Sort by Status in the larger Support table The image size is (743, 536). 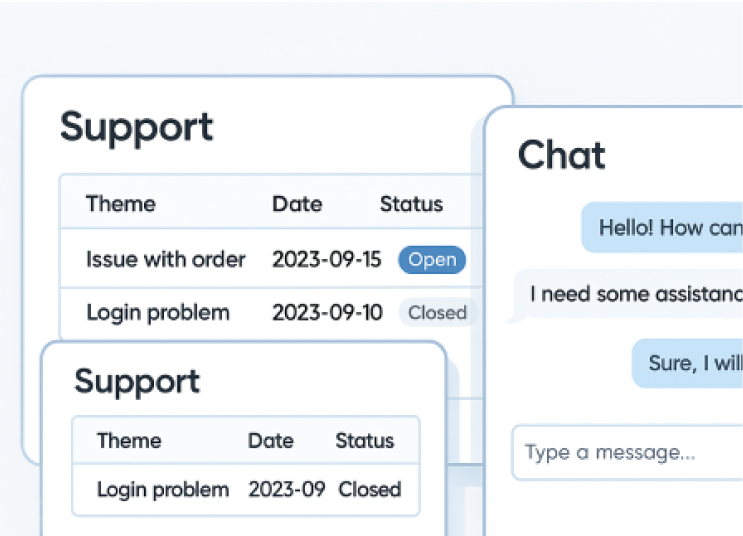click(x=411, y=204)
